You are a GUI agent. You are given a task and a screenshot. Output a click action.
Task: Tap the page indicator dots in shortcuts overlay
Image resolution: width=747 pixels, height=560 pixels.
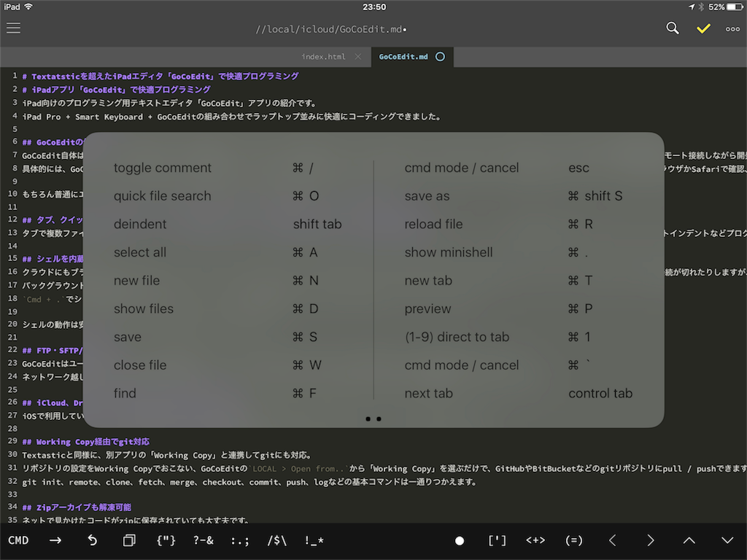point(373,419)
